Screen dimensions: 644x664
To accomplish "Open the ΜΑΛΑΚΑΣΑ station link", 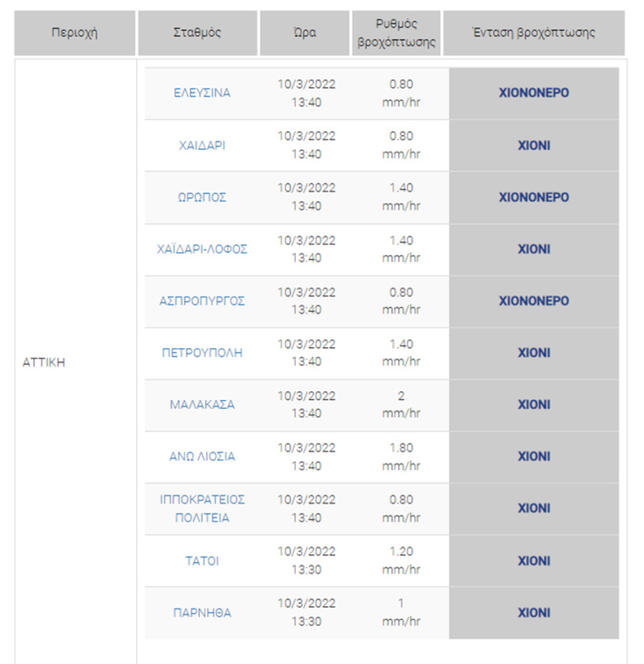I will 202,404.
